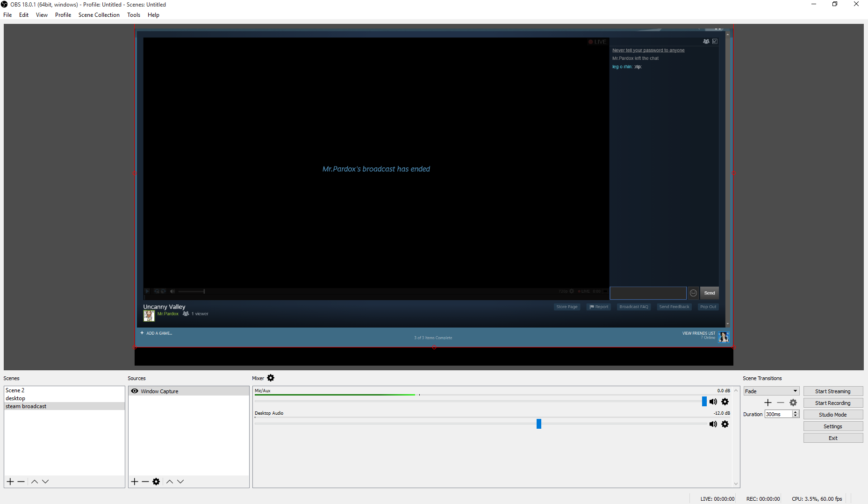868x504 pixels.
Task: Click the Store Page button in the preview
Action: point(567,307)
